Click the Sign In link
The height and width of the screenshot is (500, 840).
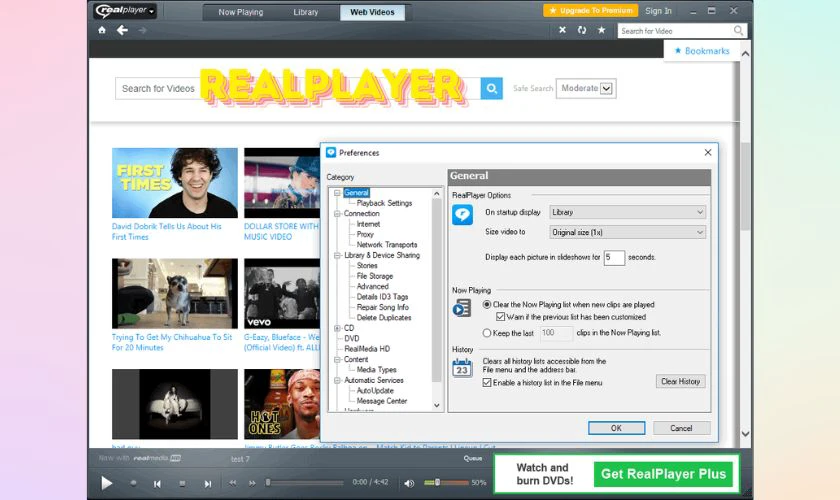658,11
